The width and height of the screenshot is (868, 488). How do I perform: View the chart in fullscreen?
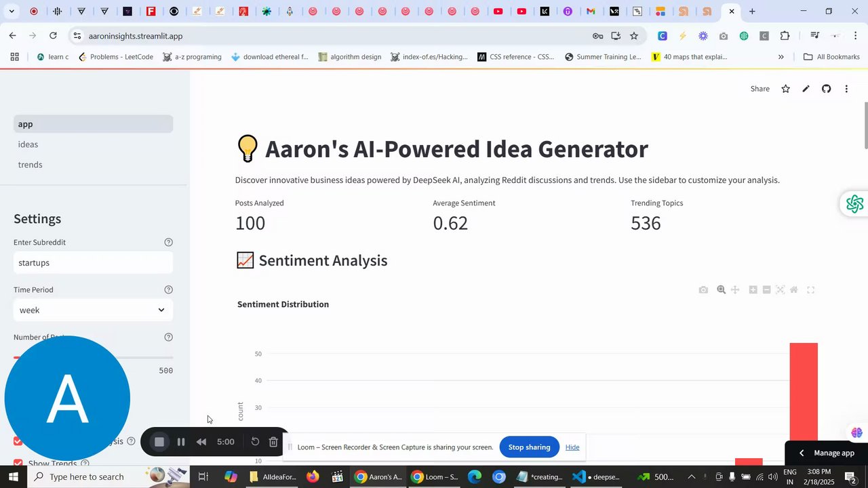pyautogui.click(x=810, y=290)
